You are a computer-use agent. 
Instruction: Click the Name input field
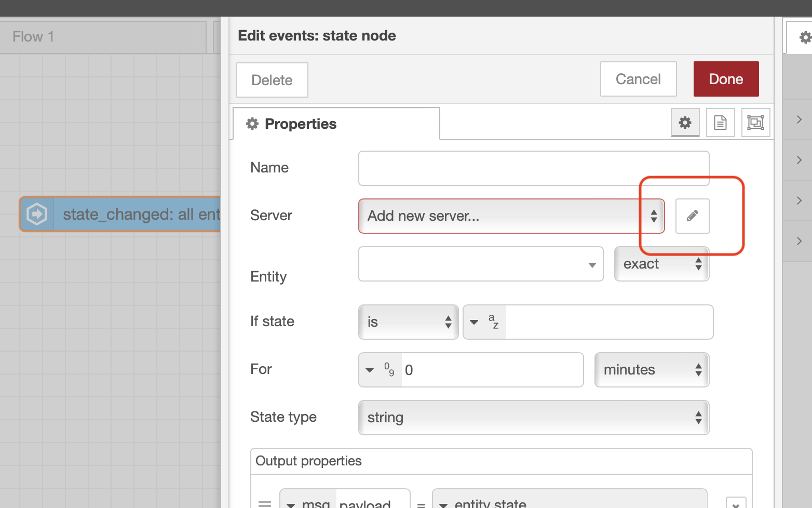[534, 168]
